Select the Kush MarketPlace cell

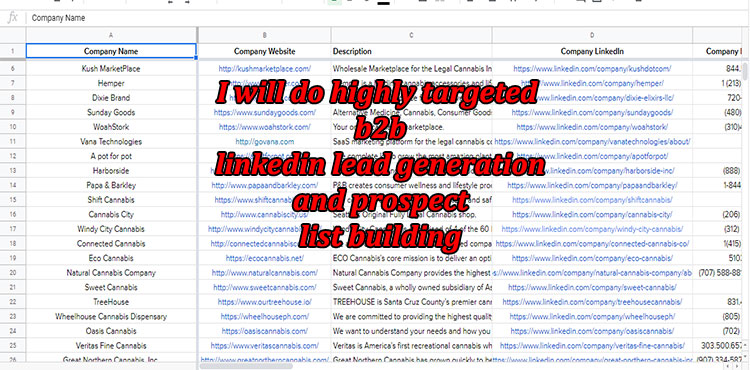click(x=111, y=69)
